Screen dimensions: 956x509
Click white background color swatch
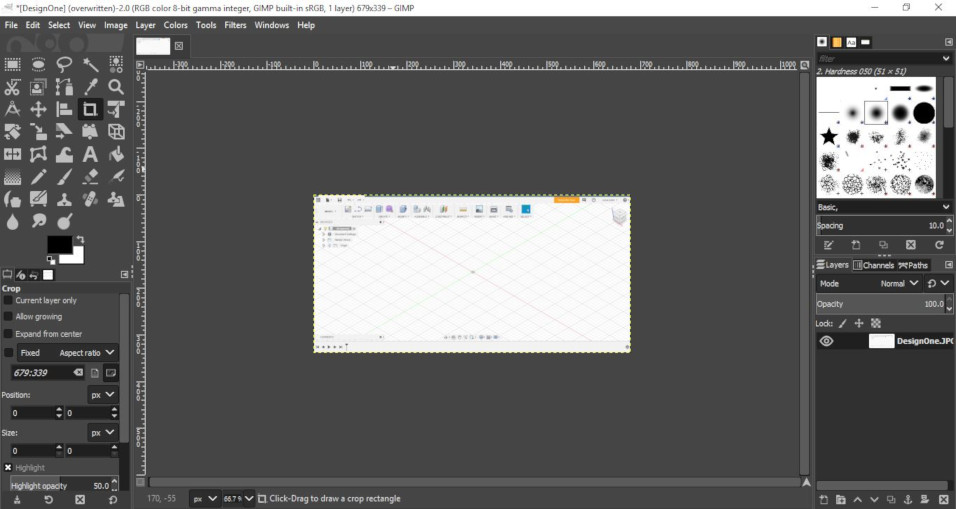pos(74,257)
